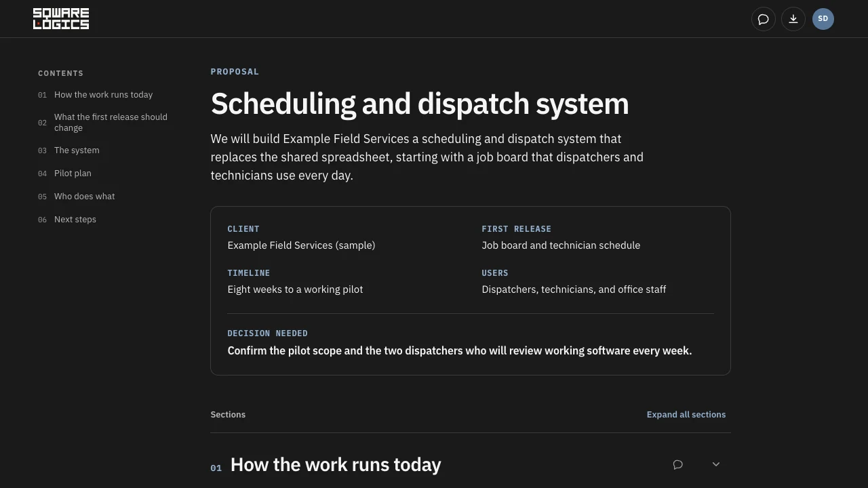Navigate to 'The system' contents entry
This screenshot has height=488, width=868.
(77, 150)
